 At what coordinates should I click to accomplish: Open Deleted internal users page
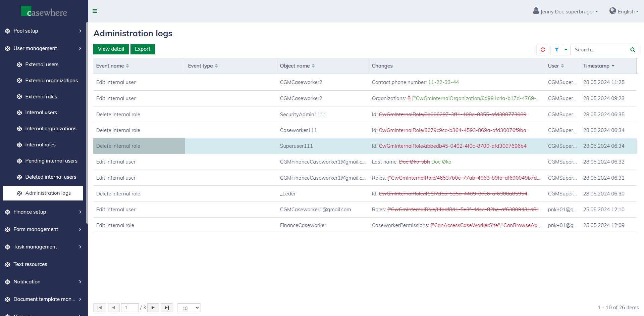point(51,177)
